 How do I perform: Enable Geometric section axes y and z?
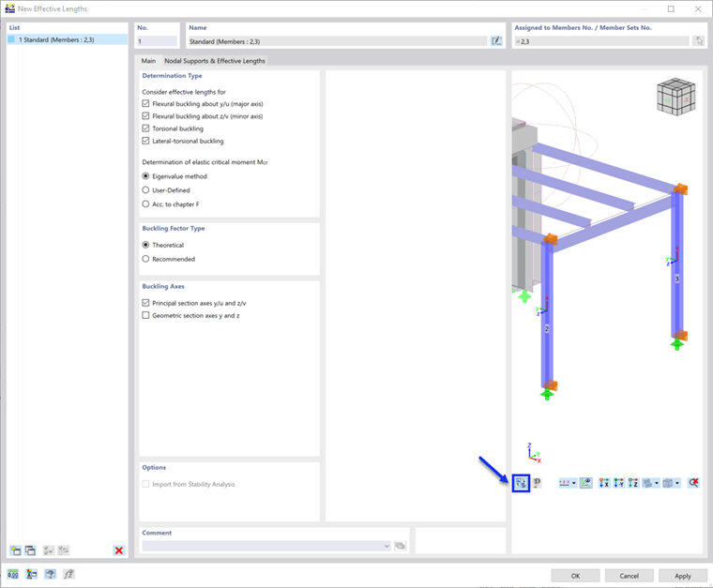(x=145, y=315)
